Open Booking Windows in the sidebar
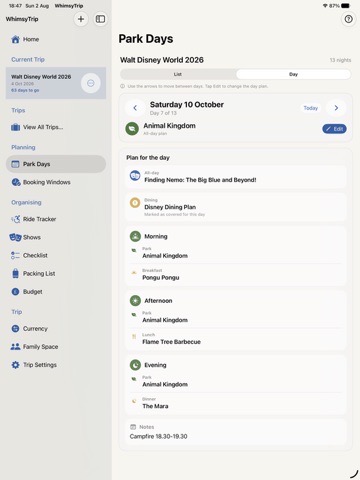The width and height of the screenshot is (360, 480). 56,182
